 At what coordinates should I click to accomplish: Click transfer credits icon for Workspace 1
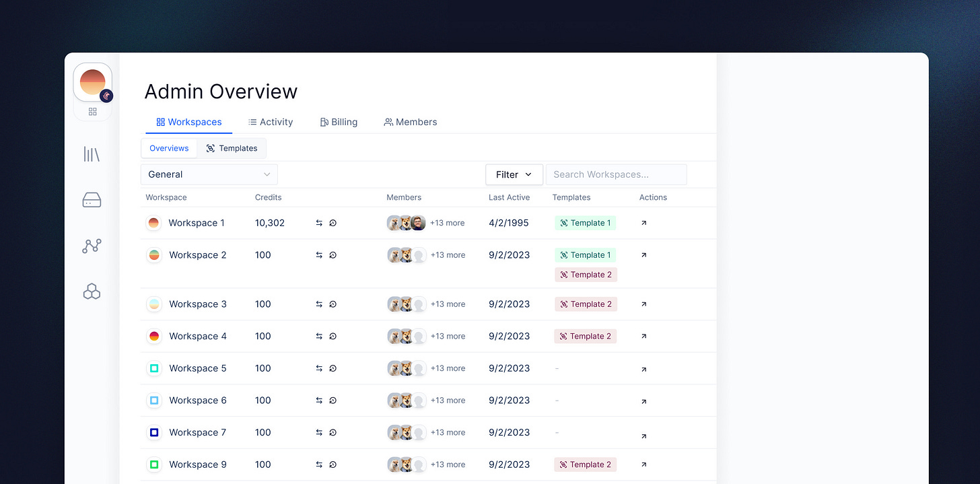tap(319, 223)
